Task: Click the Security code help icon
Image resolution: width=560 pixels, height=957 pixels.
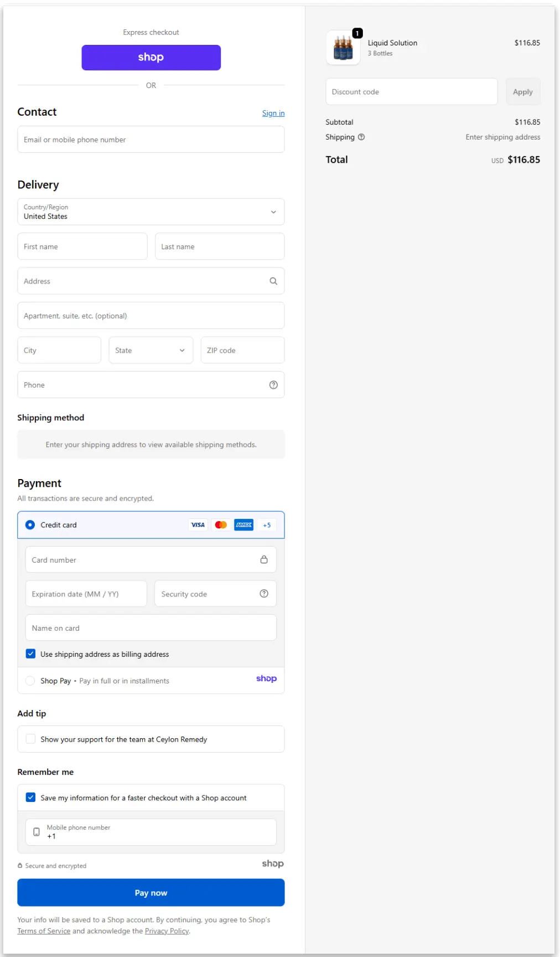Action: click(x=264, y=594)
